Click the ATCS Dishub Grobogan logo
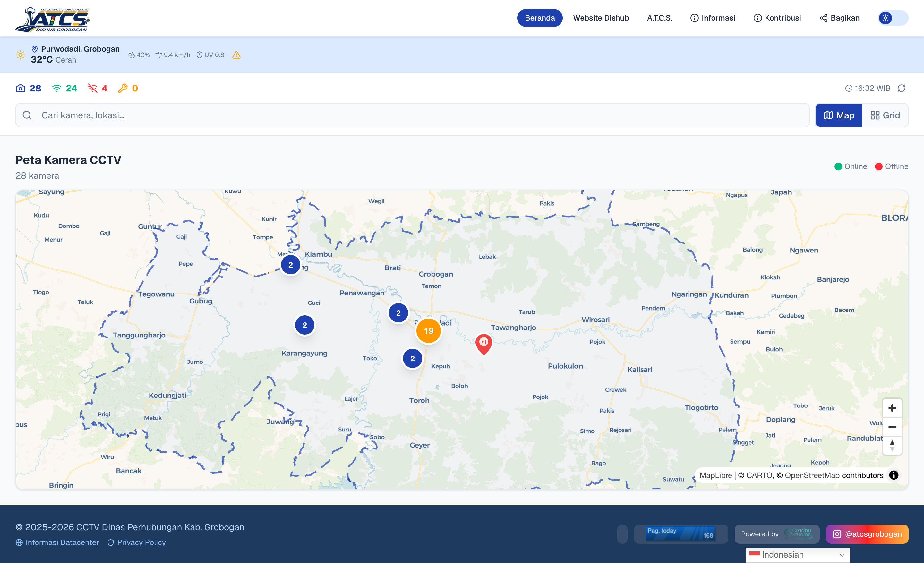 coord(53,18)
